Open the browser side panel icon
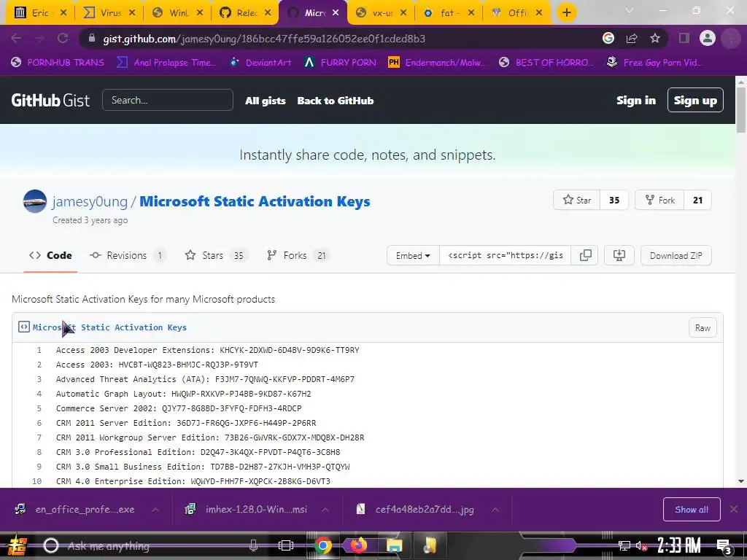This screenshot has width=747, height=560. 684,39
